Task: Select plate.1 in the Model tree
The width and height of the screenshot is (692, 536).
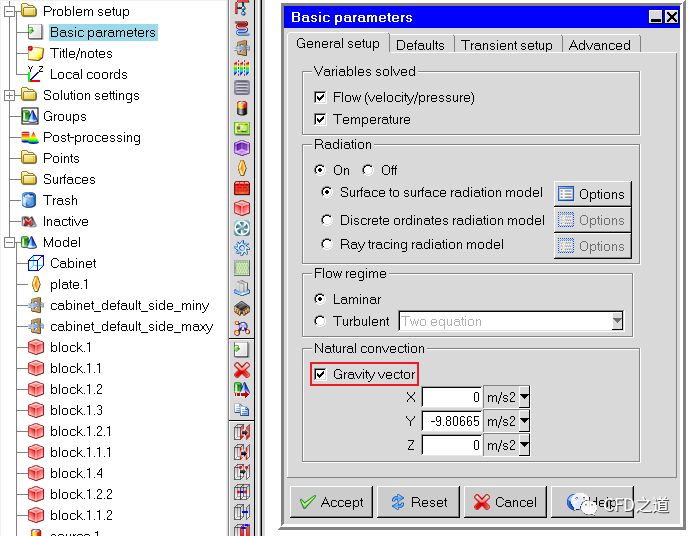Action: (x=69, y=285)
